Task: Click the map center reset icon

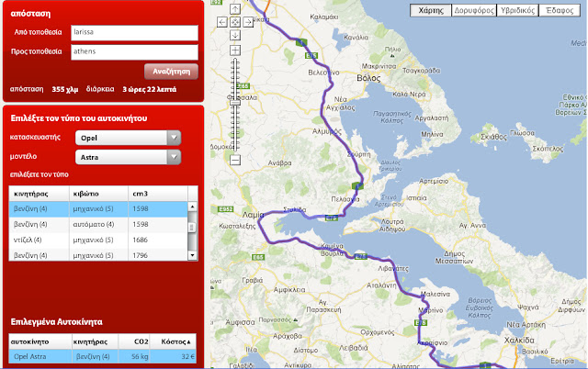Action: (x=235, y=22)
